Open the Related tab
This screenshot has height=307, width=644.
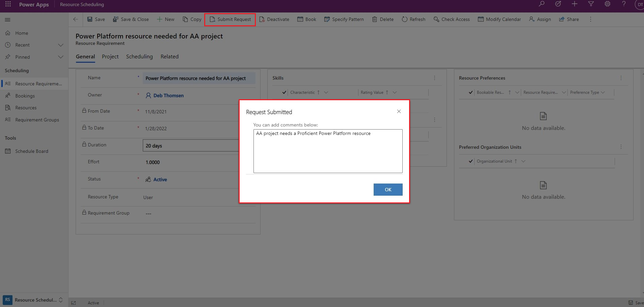(x=169, y=57)
